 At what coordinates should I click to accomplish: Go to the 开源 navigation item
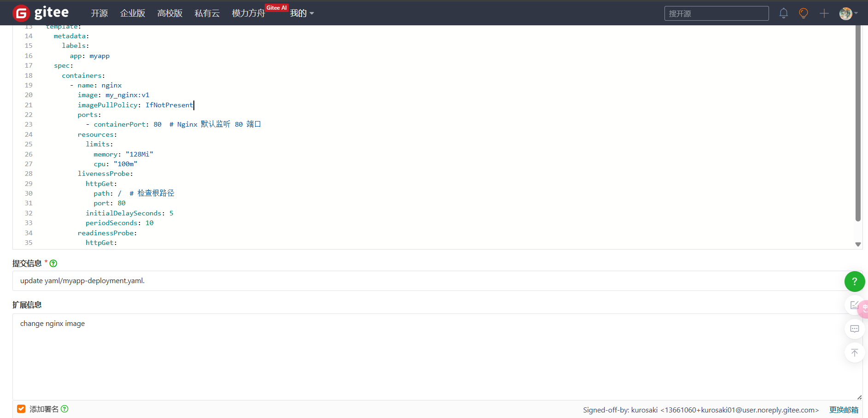(x=99, y=13)
